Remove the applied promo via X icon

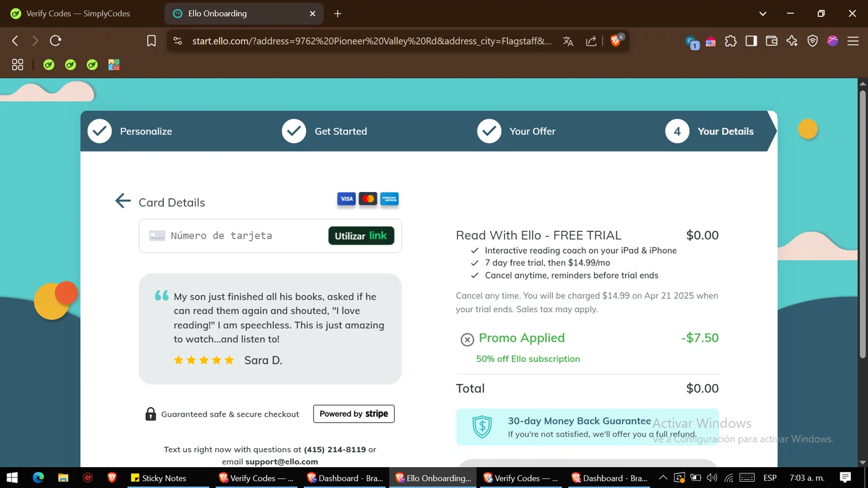pos(467,339)
